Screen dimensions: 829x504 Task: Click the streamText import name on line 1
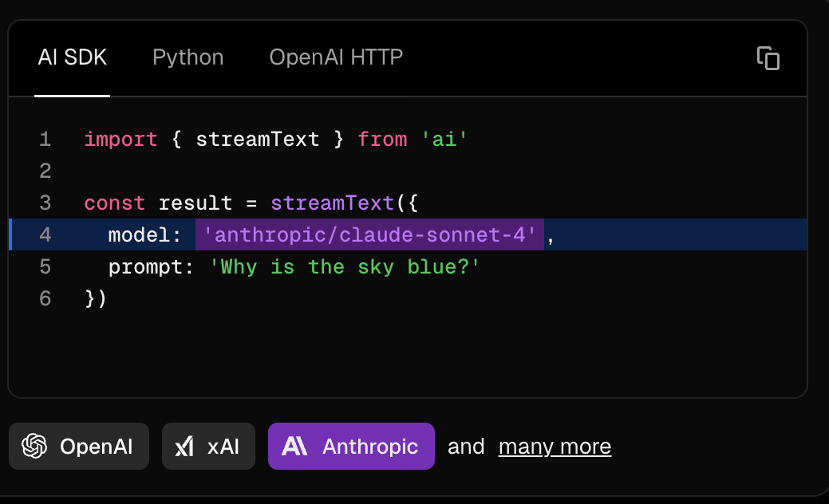pos(258,140)
